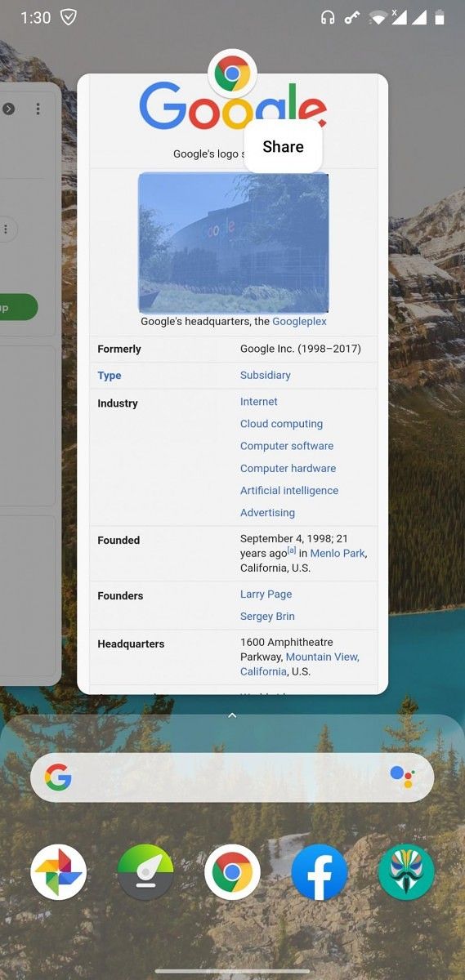Viewport: 465px width, 980px height.
Task: Open the Internet industry link
Action: pyautogui.click(x=259, y=402)
